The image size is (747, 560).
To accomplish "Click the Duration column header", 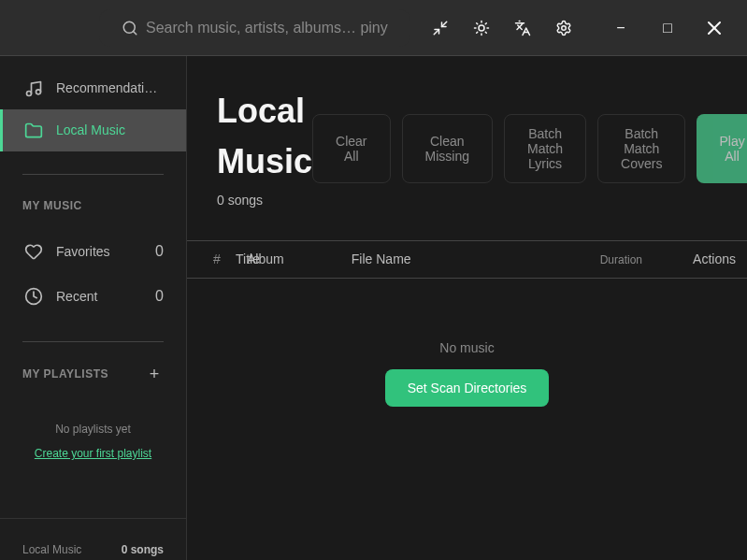I will 621,260.
